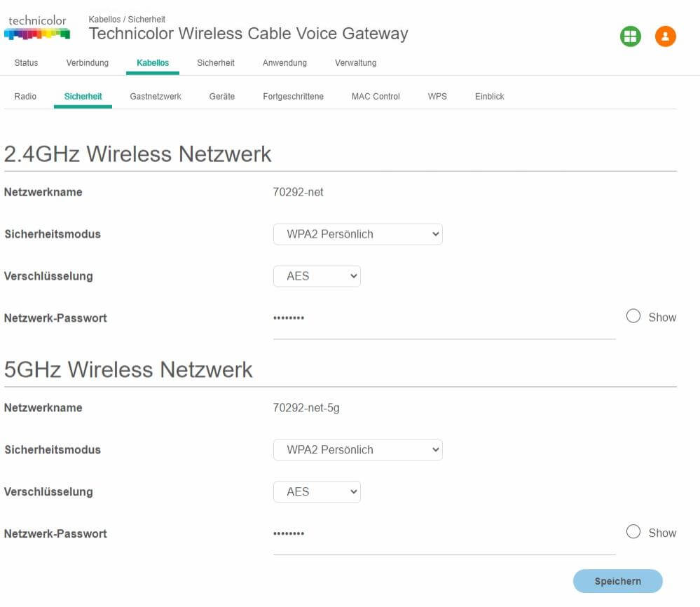This screenshot has height=607, width=700.
Task: Click the Technicolor logo
Action: (x=37, y=27)
